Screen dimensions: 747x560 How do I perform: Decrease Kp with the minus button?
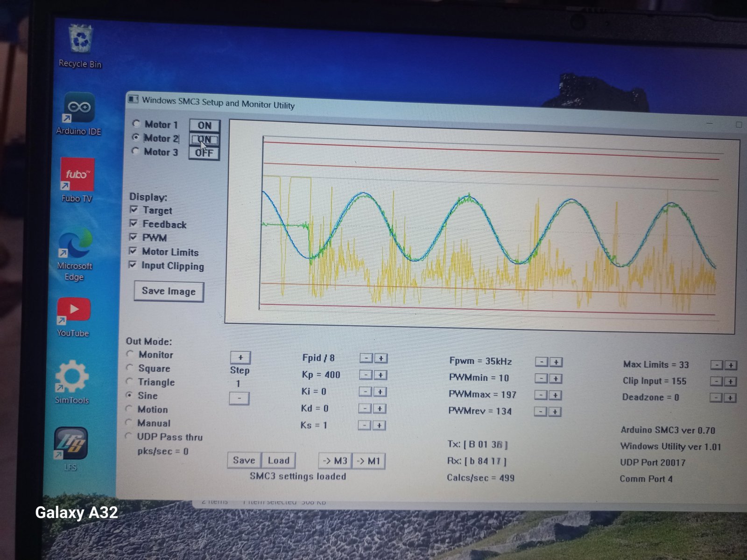[x=366, y=375]
